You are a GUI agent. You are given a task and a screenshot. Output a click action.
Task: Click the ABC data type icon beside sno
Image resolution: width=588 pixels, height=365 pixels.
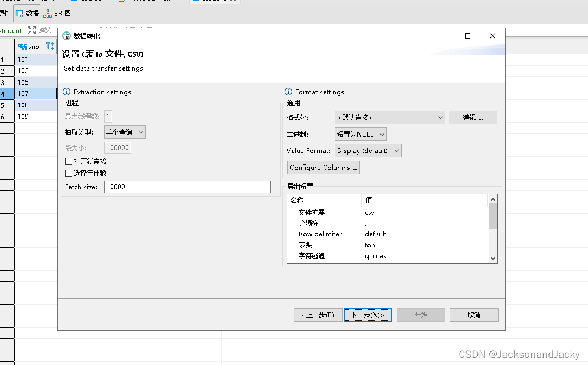[x=23, y=47]
